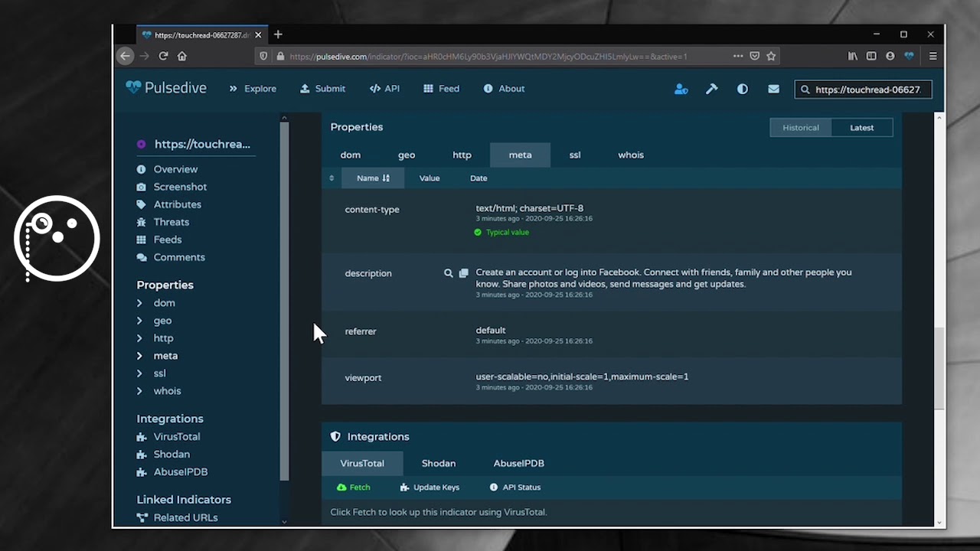Open the Firefox hamburger menu

coord(933,56)
